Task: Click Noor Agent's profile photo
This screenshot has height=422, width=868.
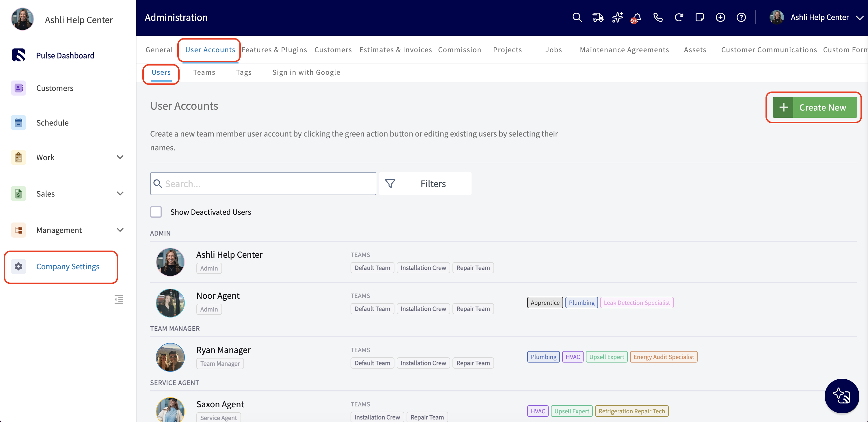Action: pos(170,303)
